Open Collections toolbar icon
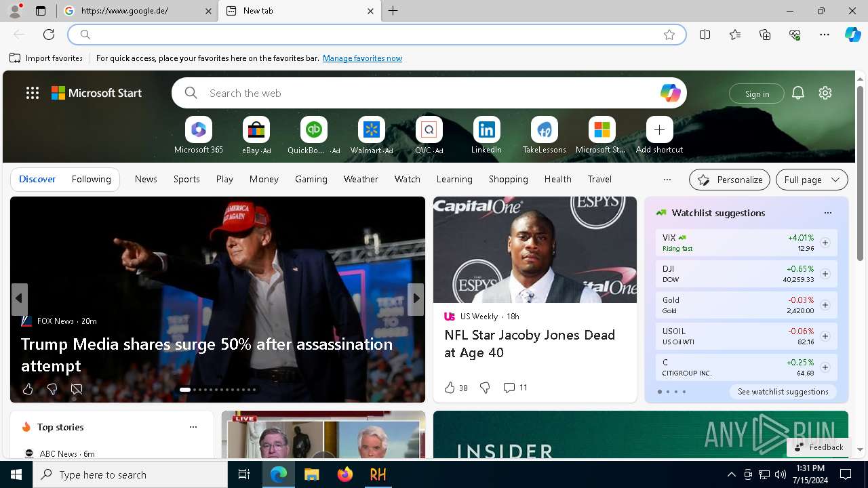 pyautogui.click(x=765, y=35)
